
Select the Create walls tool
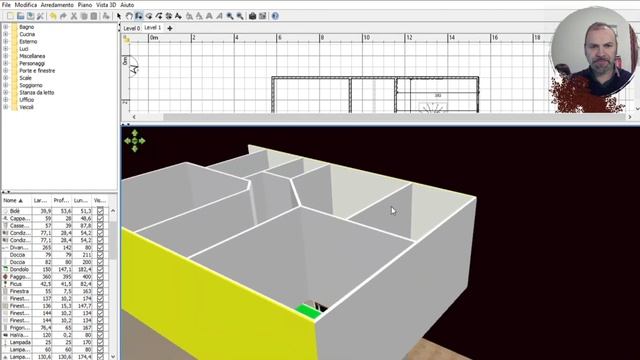[x=139, y=16]
